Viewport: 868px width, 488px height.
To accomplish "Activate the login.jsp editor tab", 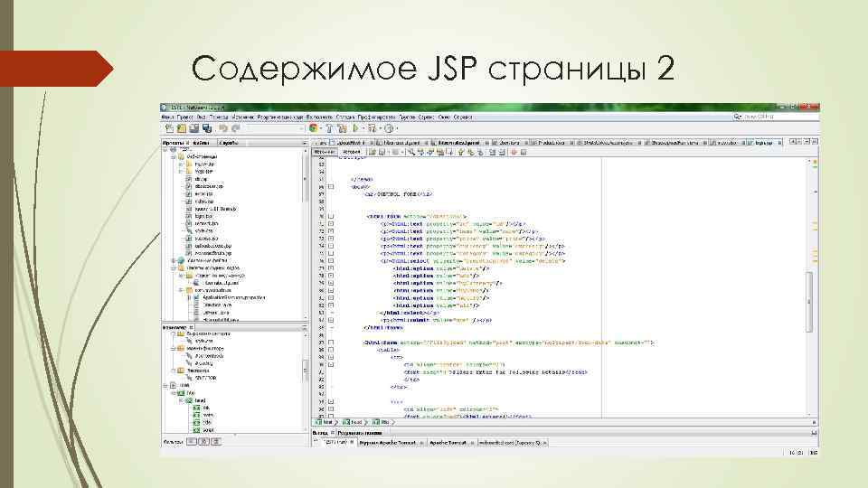I will [x=764, y=143].
